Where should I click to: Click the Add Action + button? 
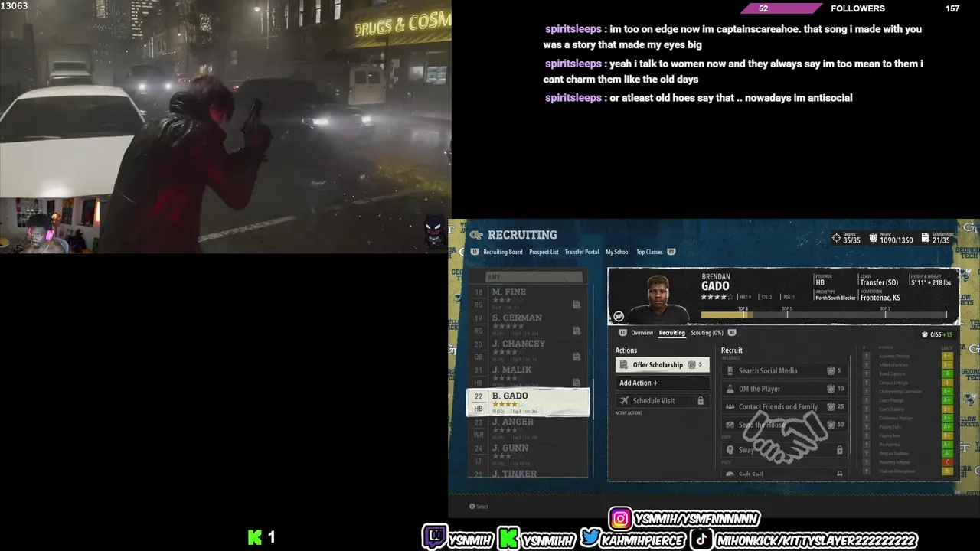pyautogui.click(x=662, y=383)
